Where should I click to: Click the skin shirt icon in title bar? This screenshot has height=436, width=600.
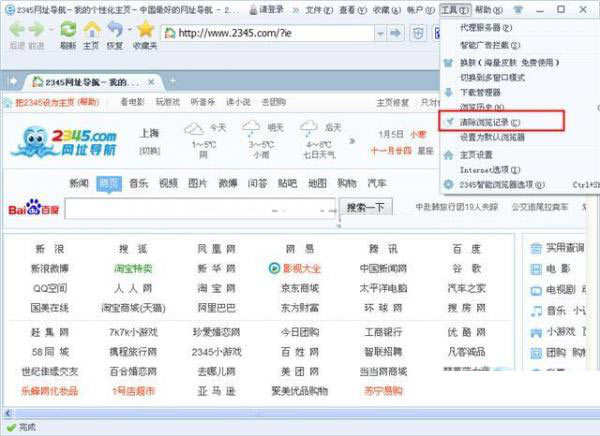pyautogui.click(x=518, y=10)
